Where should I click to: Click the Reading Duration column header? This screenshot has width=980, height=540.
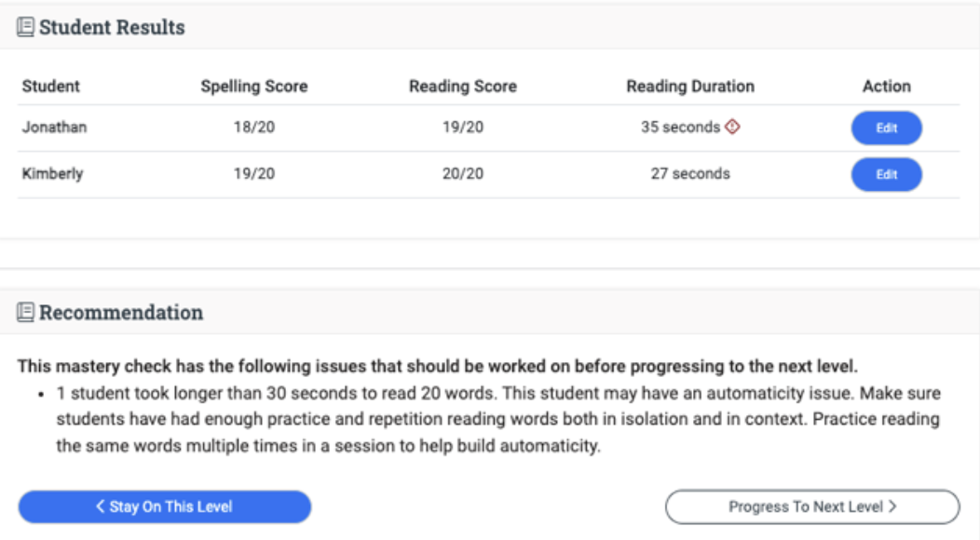tap(690, 87)
